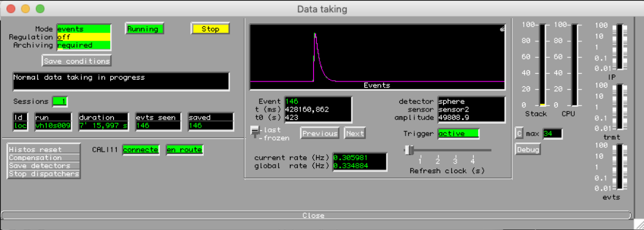The height and width of the screenshot is (230, 644).
Task: Open the Debug button
Action: pos(528,149)
